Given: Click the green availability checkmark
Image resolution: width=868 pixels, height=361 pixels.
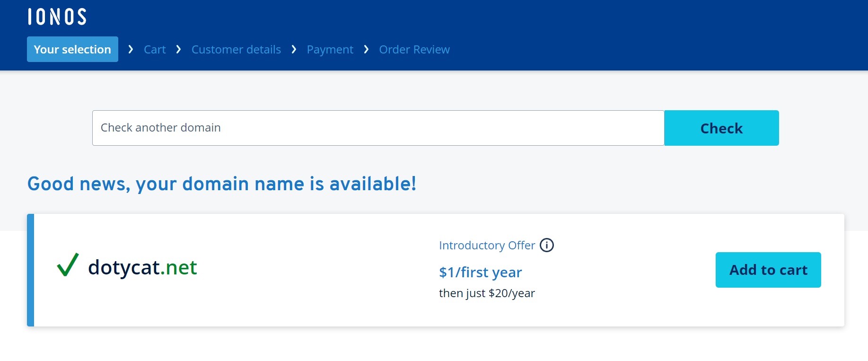Looking at the screenshot, I should [68, 265].
